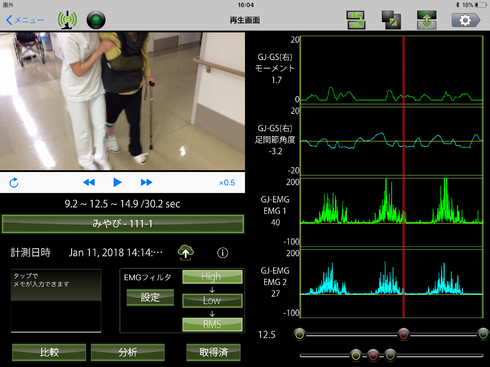This screenshot has height=367, width=490.
Task: Tap the 16:04 clock in status bar
Action: tap(246, 5)
